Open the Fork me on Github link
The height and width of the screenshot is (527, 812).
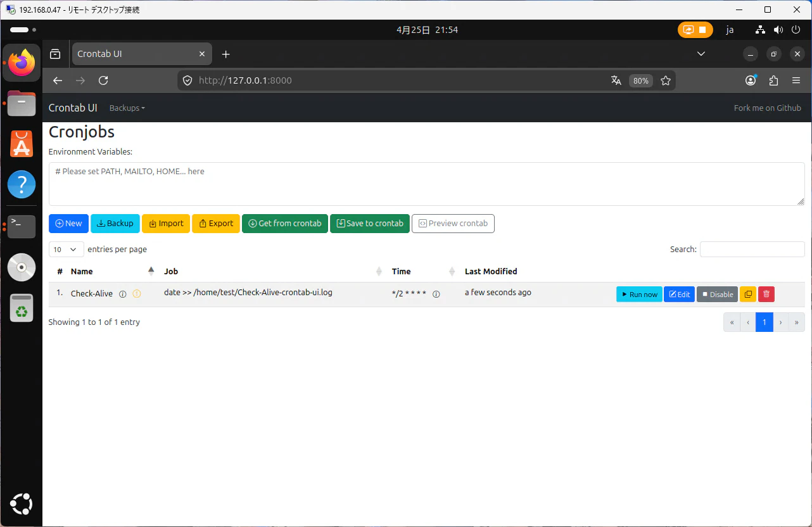[767, 108]
